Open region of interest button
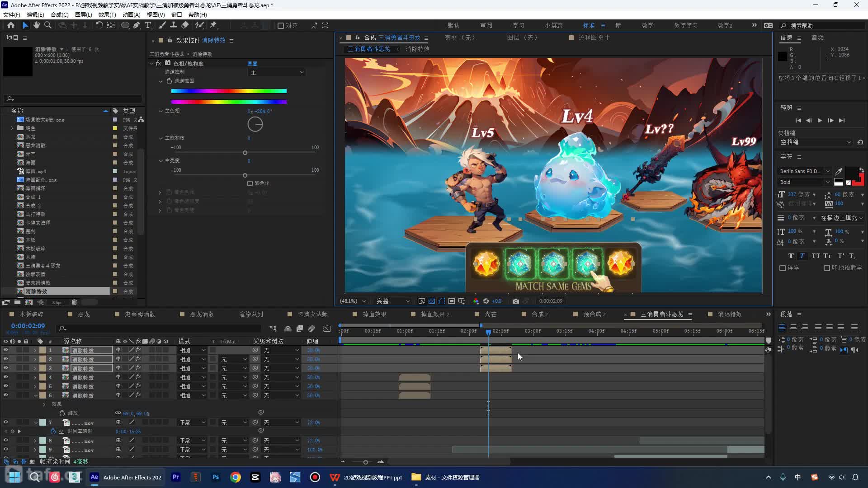The image size is (868, 488). [452, 301]
